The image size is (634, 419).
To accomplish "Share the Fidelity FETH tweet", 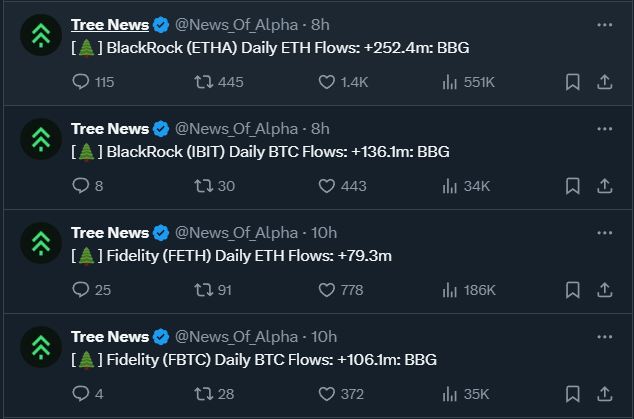I will click(x=604, y=290).
